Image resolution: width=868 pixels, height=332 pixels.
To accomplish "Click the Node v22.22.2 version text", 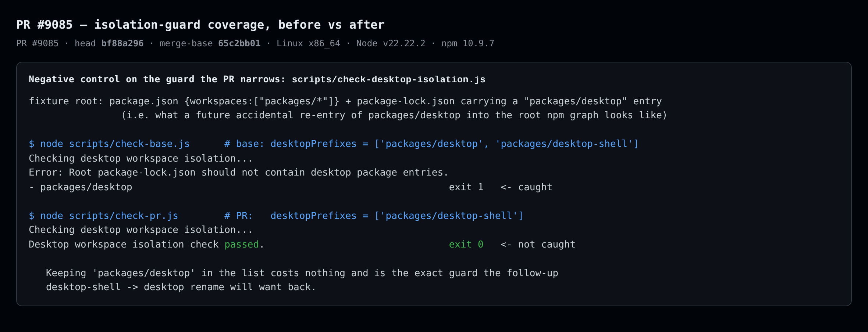I will pyautogui.click(x=391, y=43).
